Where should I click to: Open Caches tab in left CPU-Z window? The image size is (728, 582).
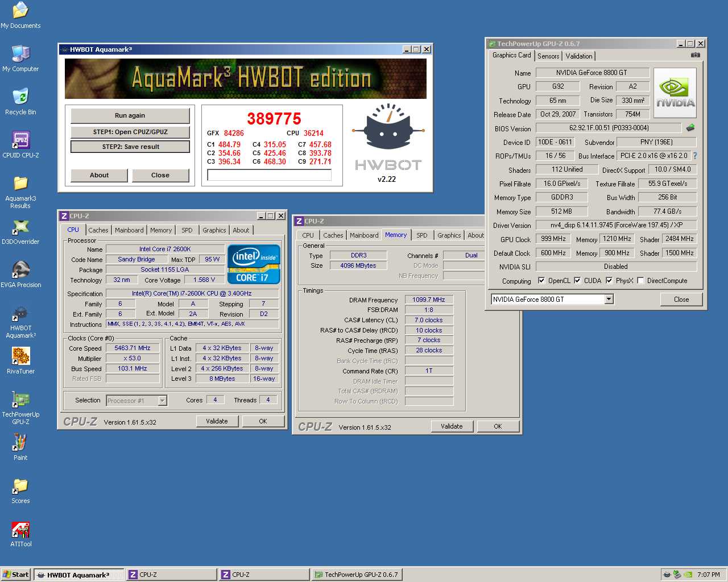click(x=98, y=230)
